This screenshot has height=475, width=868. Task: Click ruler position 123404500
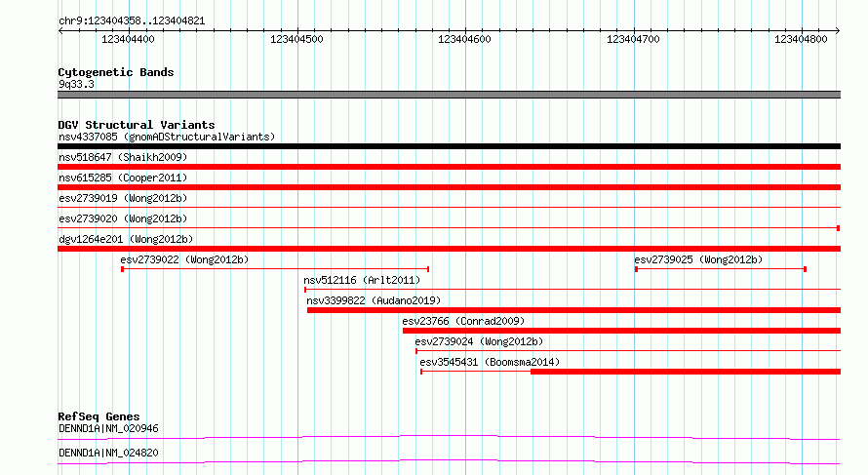coord(296,39)
